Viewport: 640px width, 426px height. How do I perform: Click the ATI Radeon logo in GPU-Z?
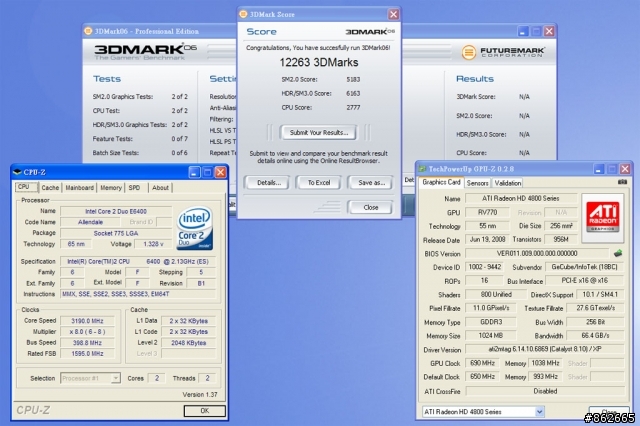602,216
